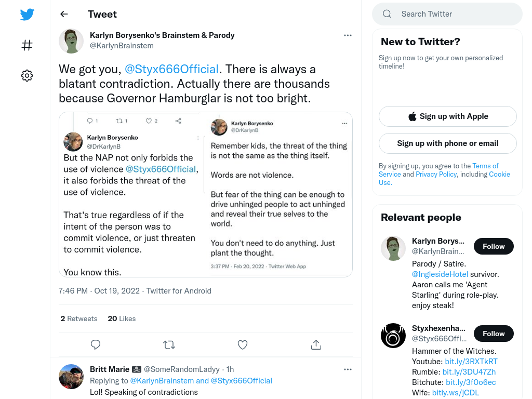Go back using the arrow icon

(64, 14)
